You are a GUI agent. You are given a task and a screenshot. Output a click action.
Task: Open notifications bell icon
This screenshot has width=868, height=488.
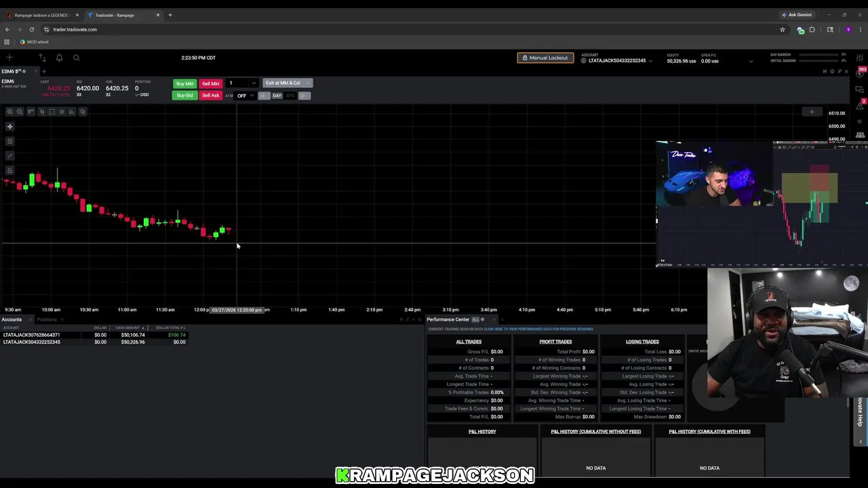59,58
